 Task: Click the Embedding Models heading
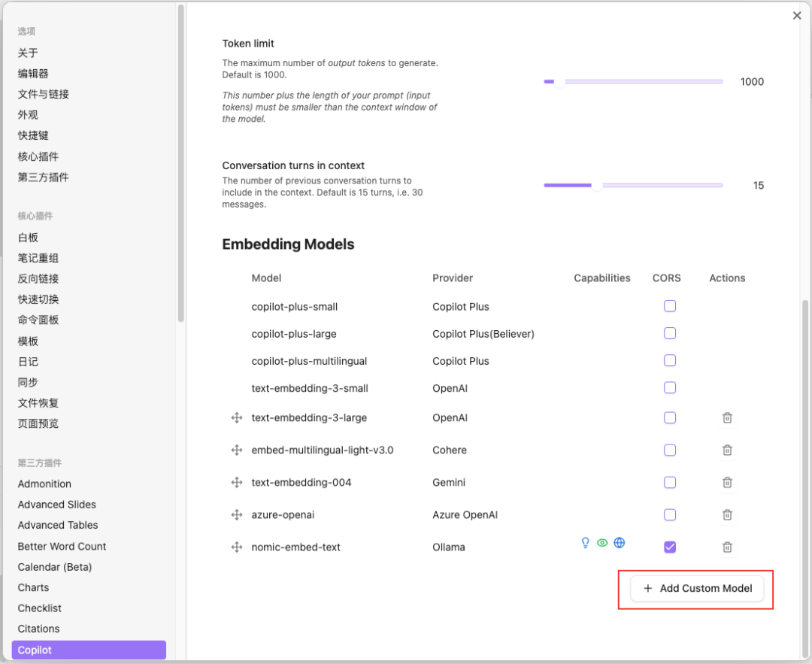[x=288, y=244]
